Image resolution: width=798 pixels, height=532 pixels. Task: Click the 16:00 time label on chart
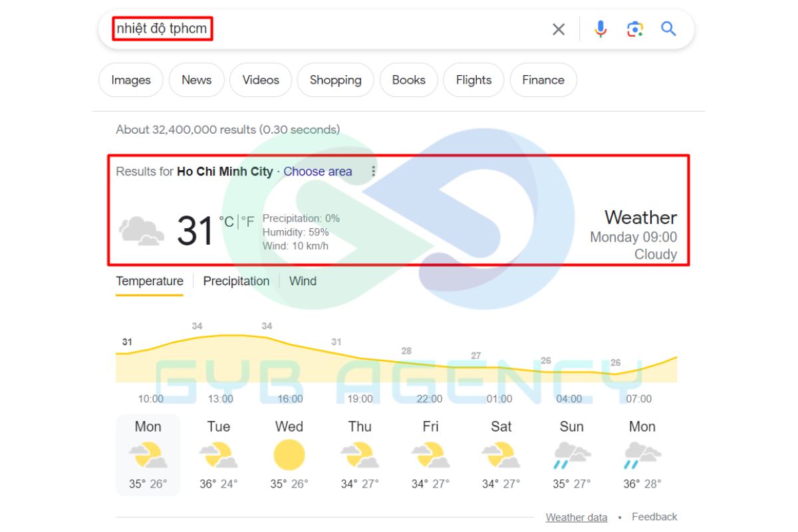[x=290, y=399]
